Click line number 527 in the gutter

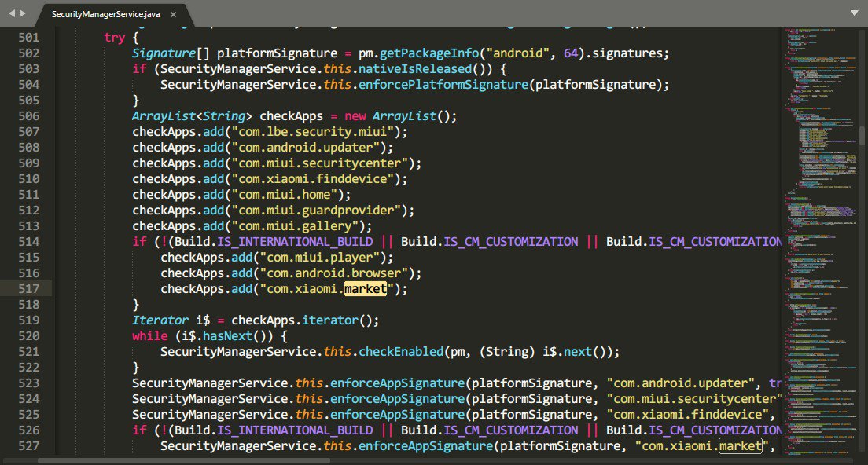(x=29, y=445)
